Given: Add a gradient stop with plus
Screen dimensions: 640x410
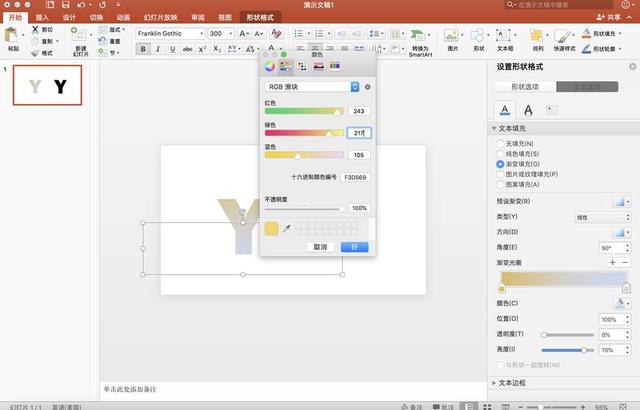Looking at the screenshot, I should (x=612, y=262).
